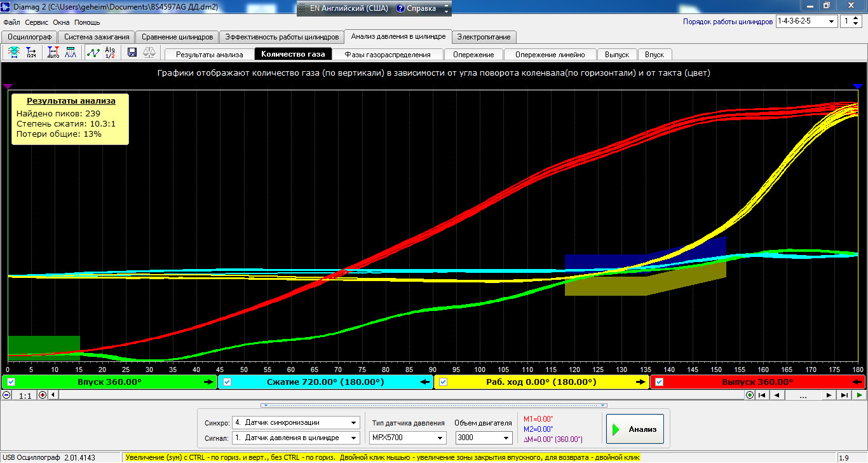
Task: Toggle the Выпуск 360.00° checkbox
Action: [660, 382]
